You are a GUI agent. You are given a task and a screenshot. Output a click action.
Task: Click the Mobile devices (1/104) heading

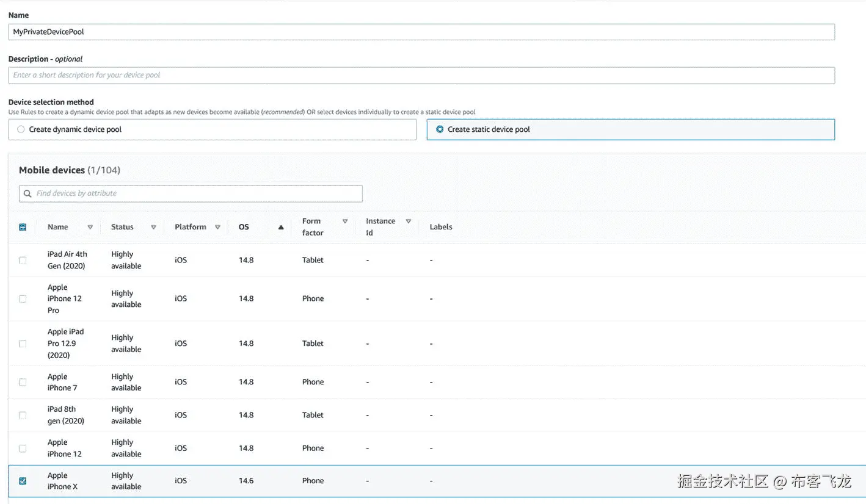pos(70,170)
